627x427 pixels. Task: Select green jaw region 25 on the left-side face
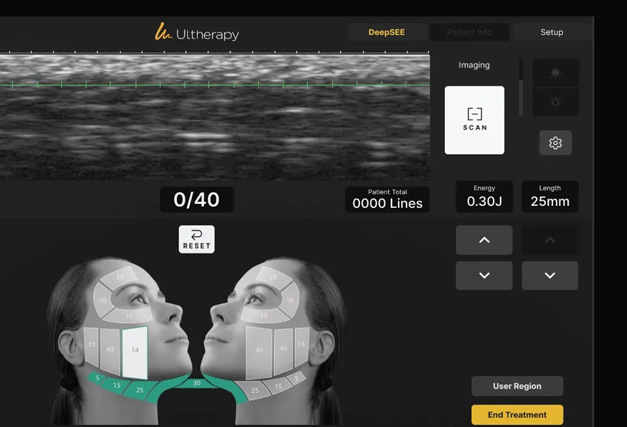pos(139,390)
